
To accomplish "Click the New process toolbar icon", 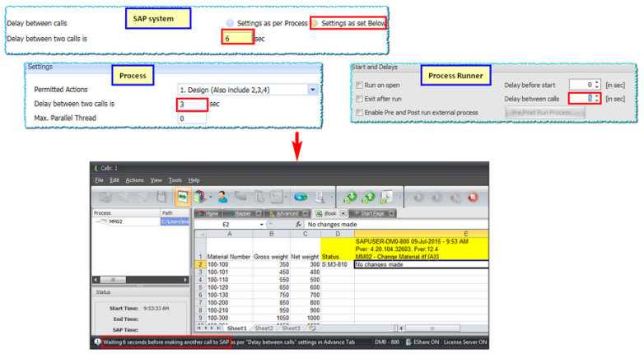I will (x=105, y=197).
